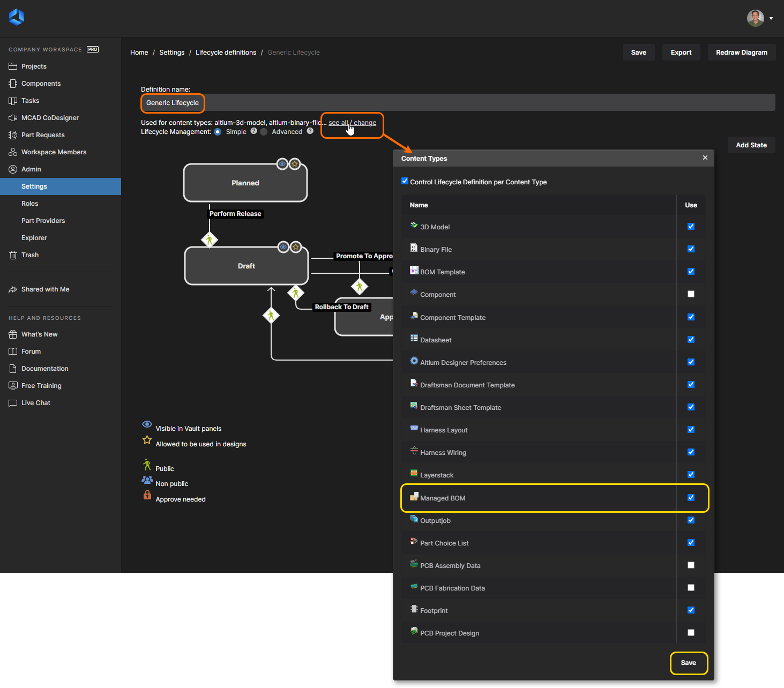784x688 pixels.
Task: Click the Layerstack type icon
Action: click(414, 474)
